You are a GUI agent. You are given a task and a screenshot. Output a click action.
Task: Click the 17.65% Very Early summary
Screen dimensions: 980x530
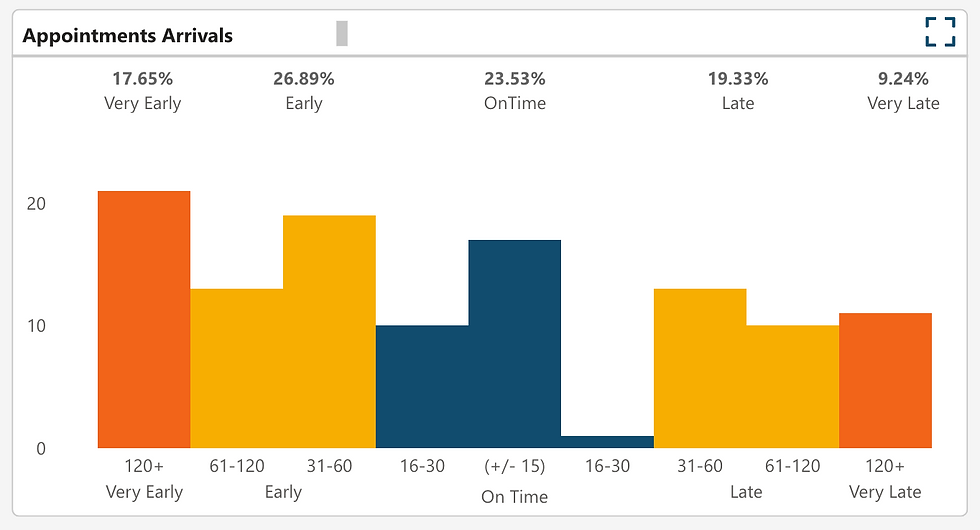[143, 90]
